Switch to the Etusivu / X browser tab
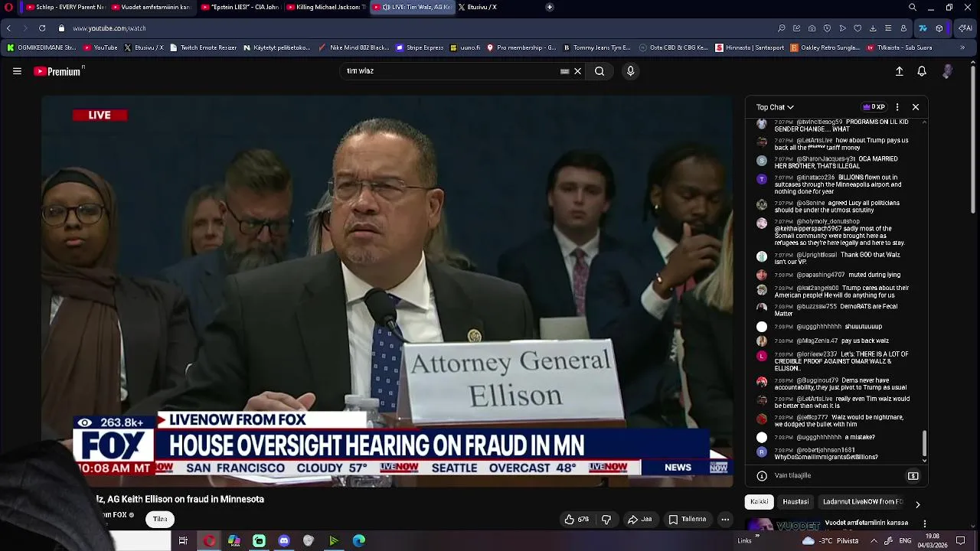This screenshot has height=551, width=980. click(x=479, y=7)
